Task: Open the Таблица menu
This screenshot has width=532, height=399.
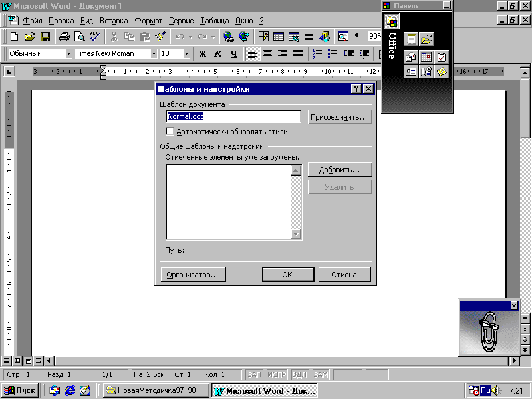Action: (214, 21)
